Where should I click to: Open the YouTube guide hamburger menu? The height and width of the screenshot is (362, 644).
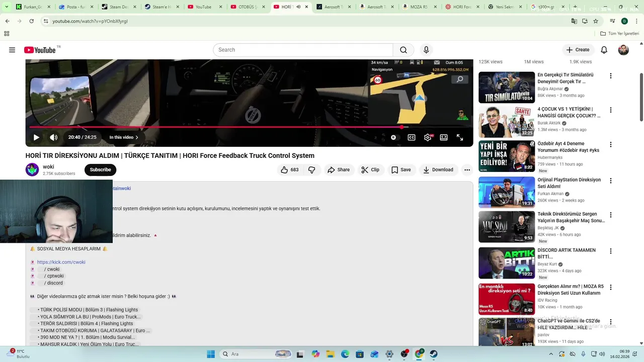12,50
